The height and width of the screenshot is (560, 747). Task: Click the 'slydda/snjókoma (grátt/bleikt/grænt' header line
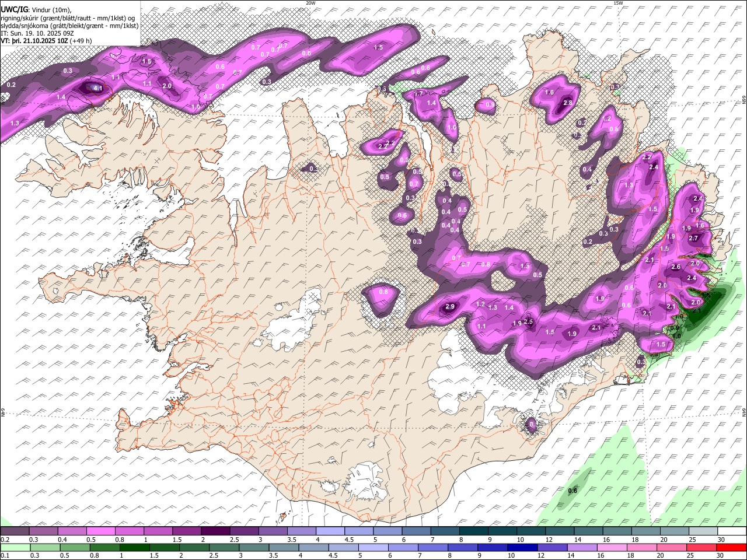(69, 26)
